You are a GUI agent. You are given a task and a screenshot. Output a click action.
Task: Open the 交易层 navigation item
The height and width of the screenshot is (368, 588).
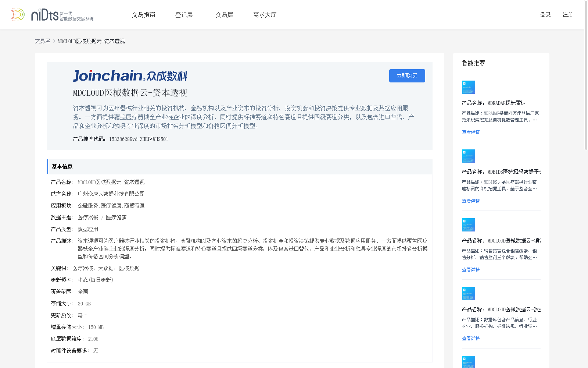click(225, 15)
